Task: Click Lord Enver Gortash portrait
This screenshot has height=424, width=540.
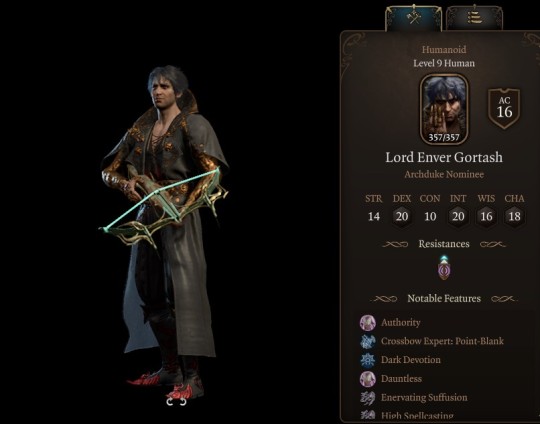Action: pyautogui.click(x=444, y=109)
